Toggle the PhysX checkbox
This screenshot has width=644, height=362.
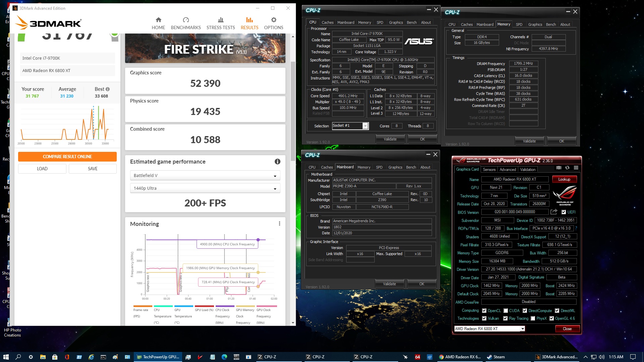tap(533, 318)
